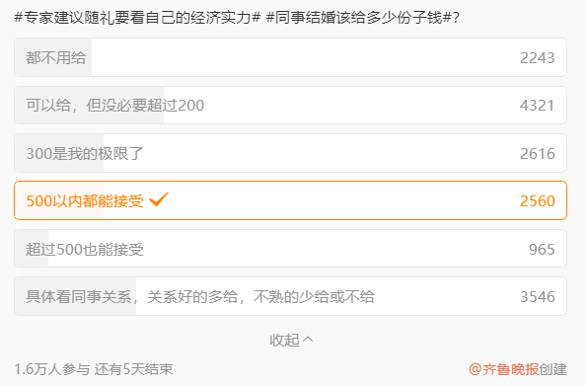The width and height of the screenshot is (588, 386).
Task: Click the 收起 collapse text
Action: pos(284,340)
